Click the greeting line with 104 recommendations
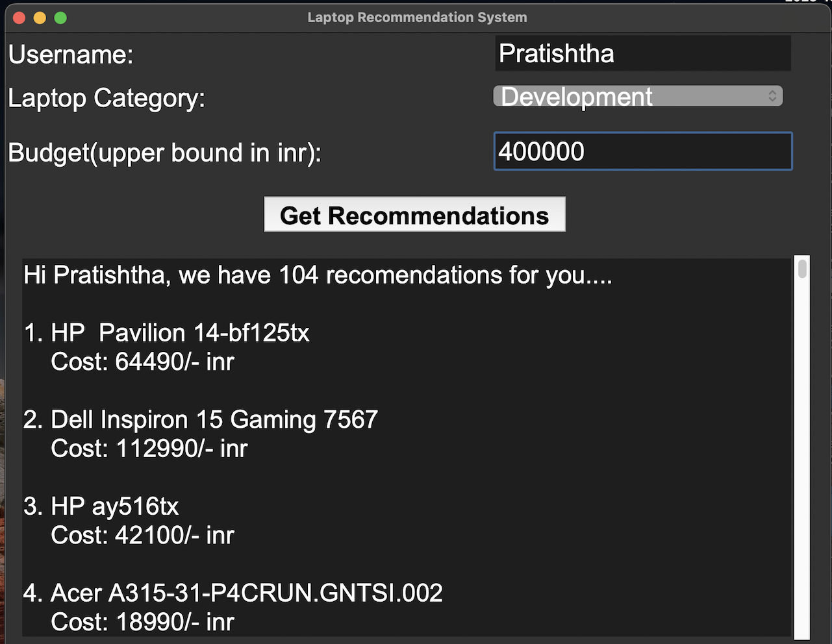This screenshot has height=644, width=832. coord(318,275)
